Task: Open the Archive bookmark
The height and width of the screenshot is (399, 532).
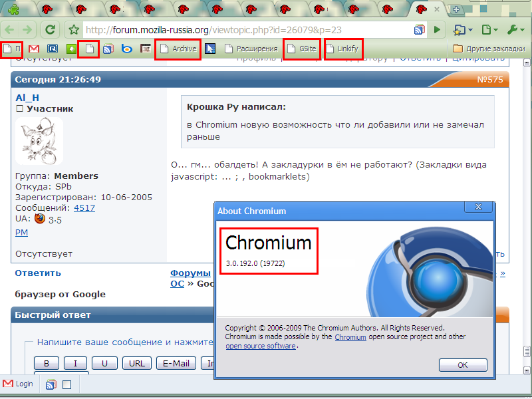Action: (x=178, y=49)
